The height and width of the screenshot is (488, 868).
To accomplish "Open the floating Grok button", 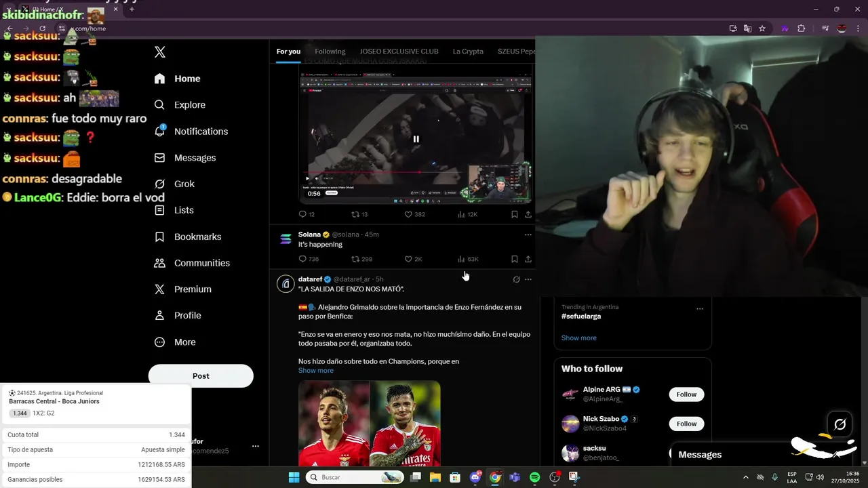I will [840, 424].
